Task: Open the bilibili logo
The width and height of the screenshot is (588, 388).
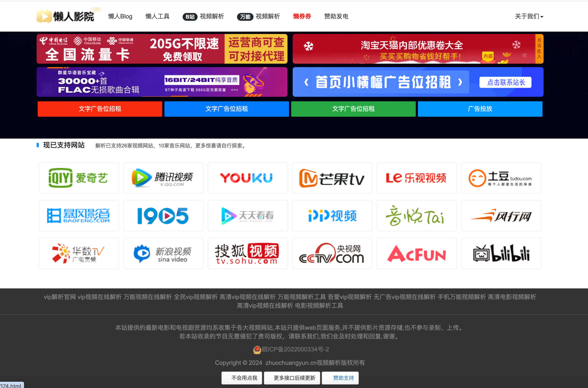Action: [501, 253]
